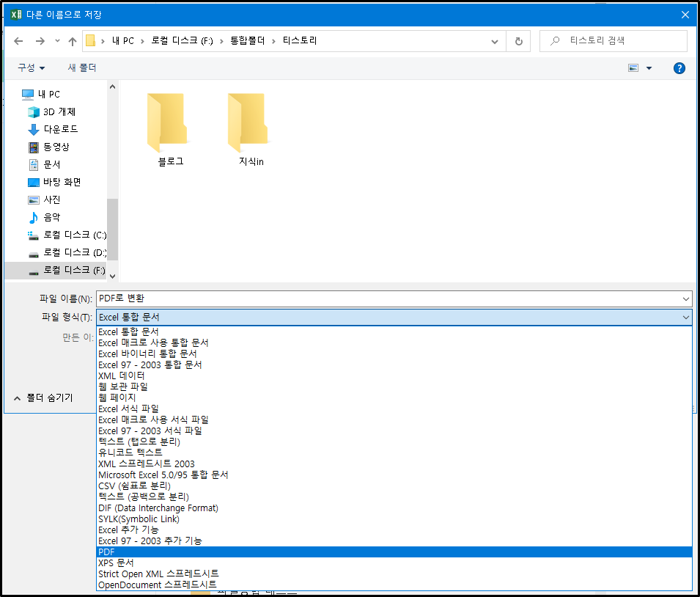This screenshot has height=597, width=700.
Task: Open the 구성 menu
Action: pos(32,68)
